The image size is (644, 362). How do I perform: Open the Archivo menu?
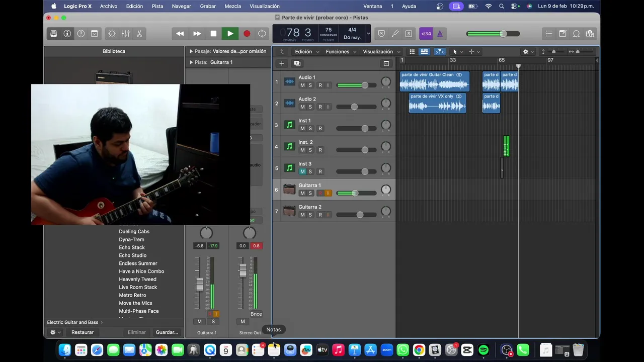109,6
